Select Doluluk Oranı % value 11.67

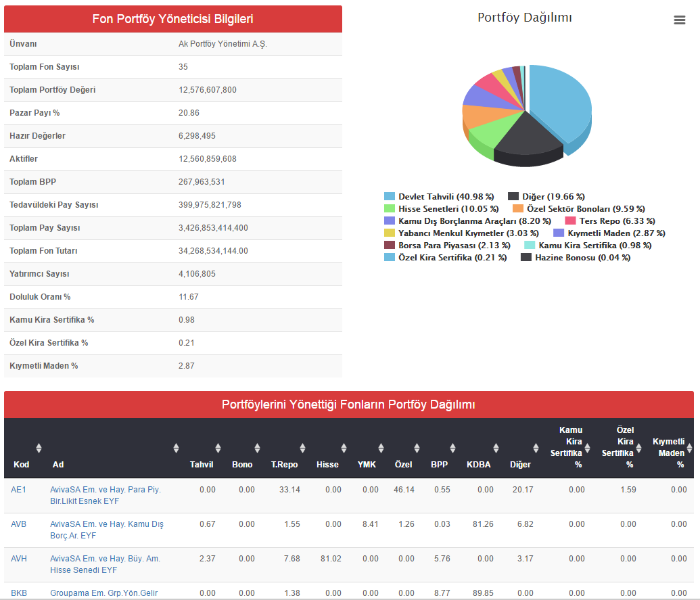coord(189,297)
